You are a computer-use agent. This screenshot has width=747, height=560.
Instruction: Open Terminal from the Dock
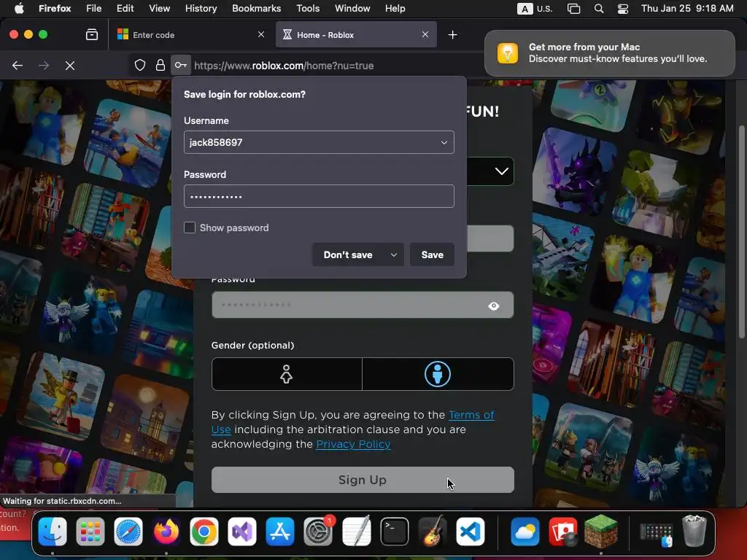coord(395,531)
